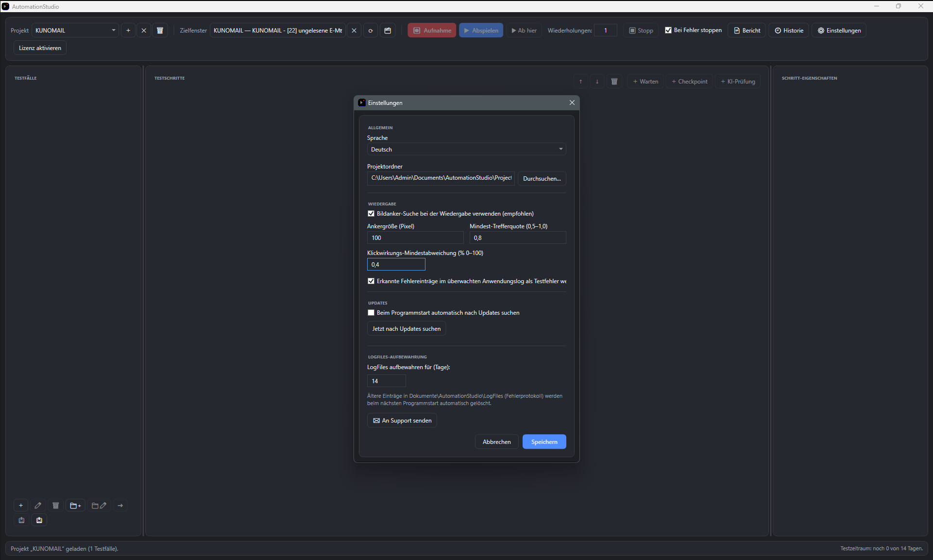This screenshot has width=933, height=560.
Task: Cancel the settings dialog with Abbrechen
Action: (497, 442)
